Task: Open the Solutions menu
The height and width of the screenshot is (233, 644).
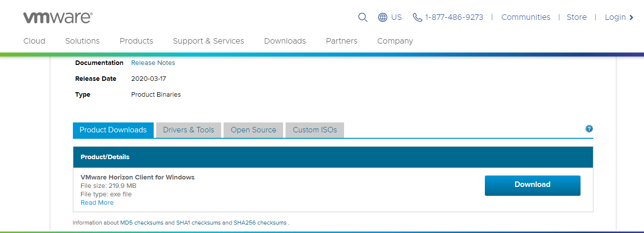Action: [82, 41]
